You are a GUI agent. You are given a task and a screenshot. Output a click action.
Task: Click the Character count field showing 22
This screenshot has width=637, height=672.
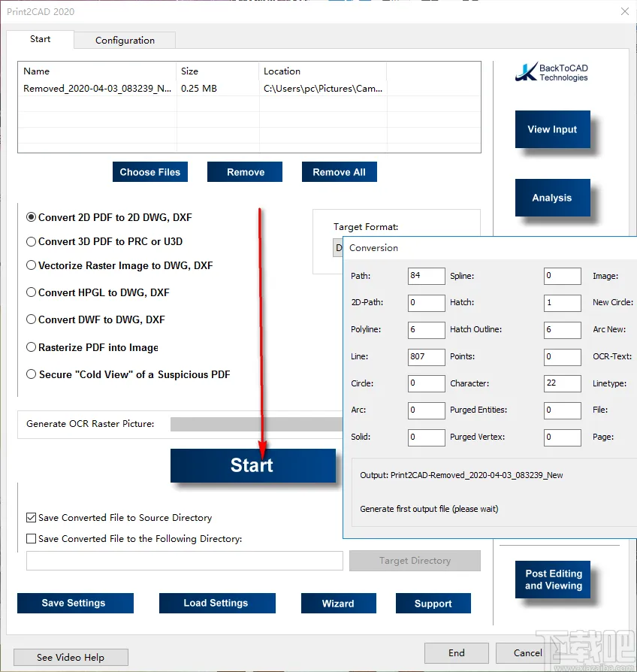coord(563,383)
